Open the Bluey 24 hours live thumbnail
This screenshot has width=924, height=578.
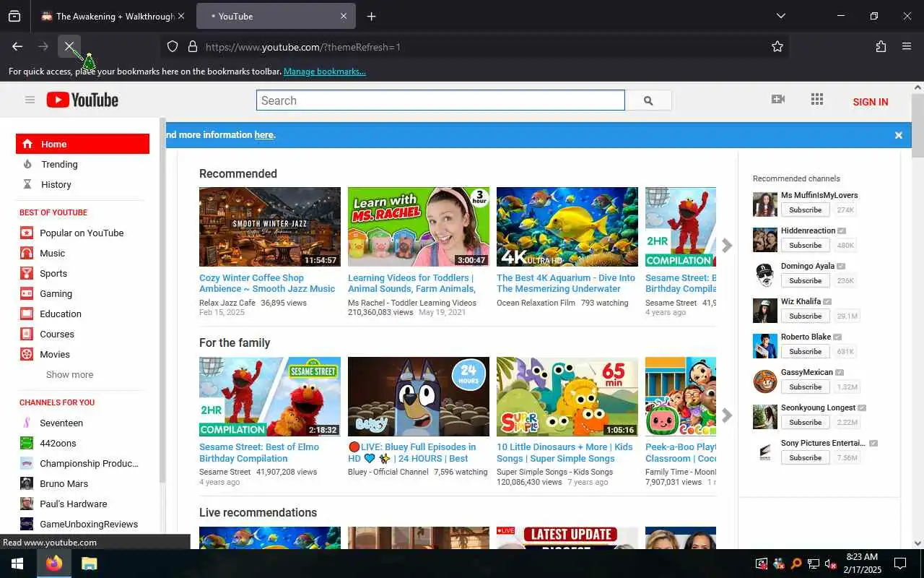point(419,396)
